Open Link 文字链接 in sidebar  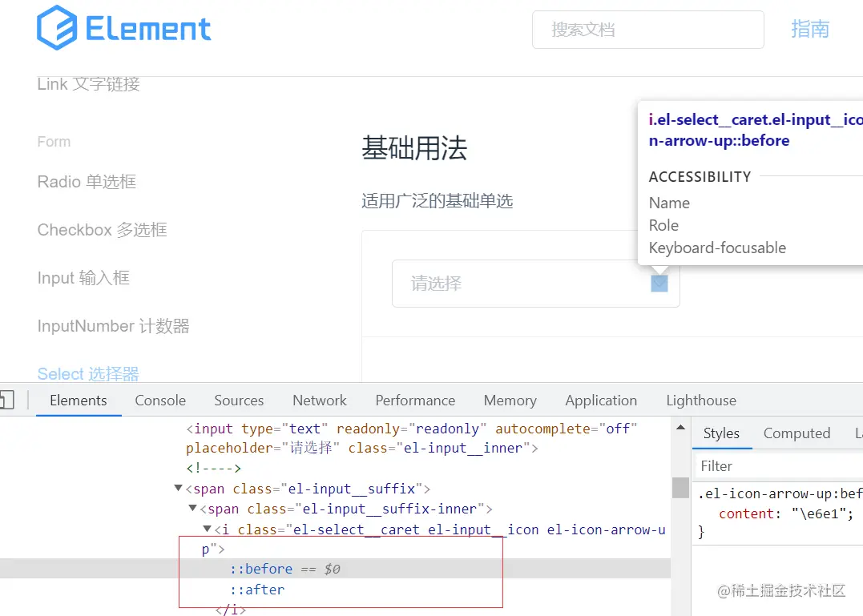click(89, 84)
